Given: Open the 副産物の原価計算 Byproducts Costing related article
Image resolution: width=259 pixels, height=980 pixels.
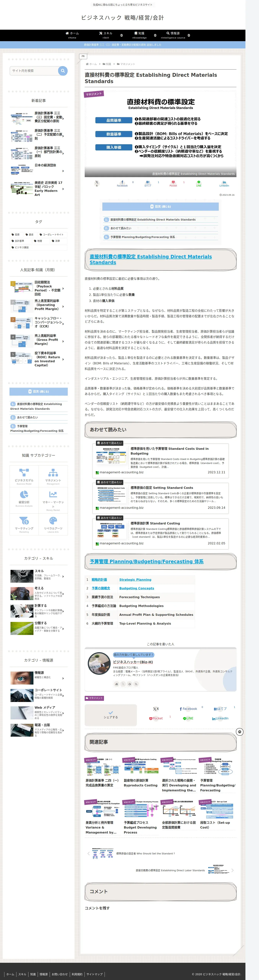Looking at the screenshot, I should (141, 773).
